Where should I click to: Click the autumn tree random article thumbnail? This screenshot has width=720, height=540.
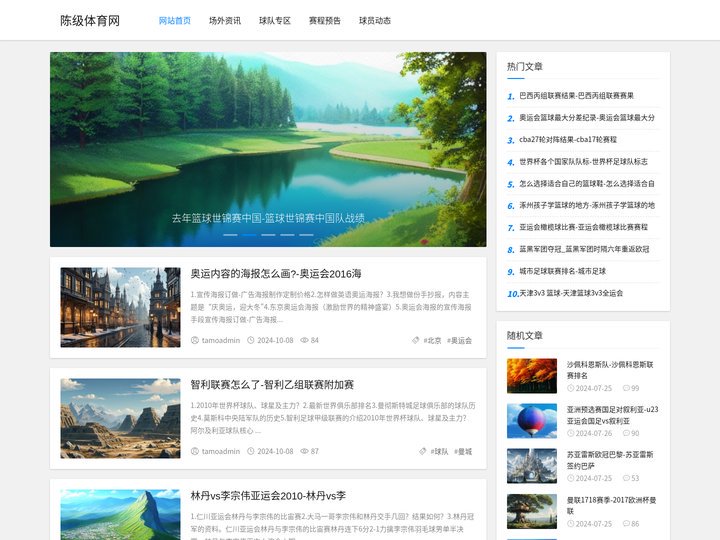click(x=532, y=376)
